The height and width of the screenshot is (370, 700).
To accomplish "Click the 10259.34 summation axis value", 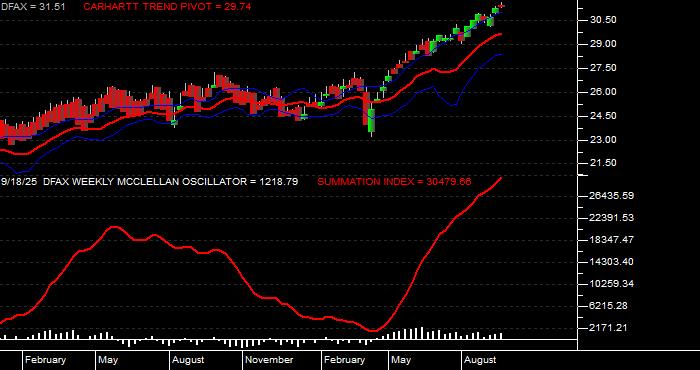I will click(612, 284).
